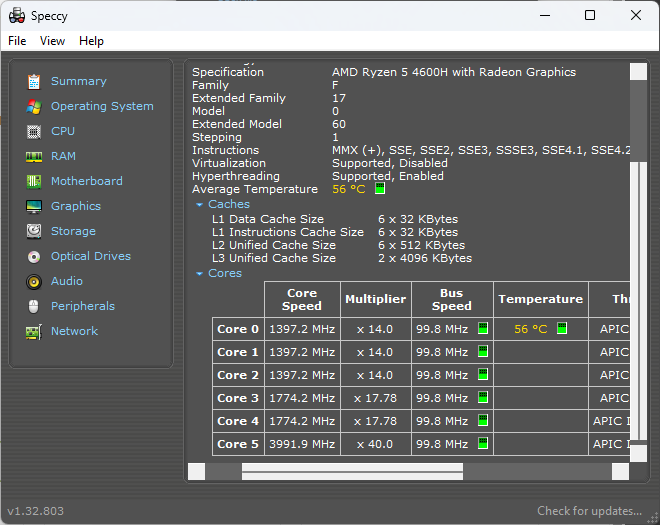Click the Hyperthreading Supported, Enabled value
Image resolution: width=660 pixels, height=525 pixels.
point(388,176)
